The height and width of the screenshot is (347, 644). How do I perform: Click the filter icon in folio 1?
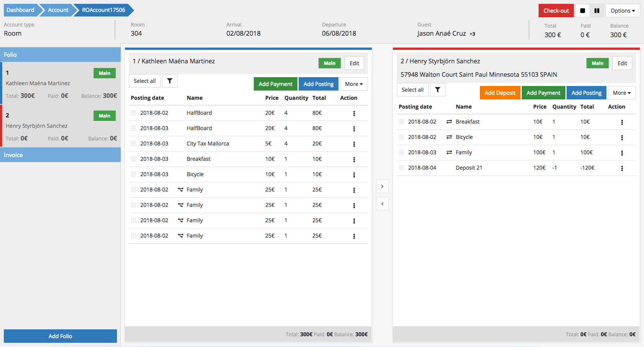click(169, 81)
